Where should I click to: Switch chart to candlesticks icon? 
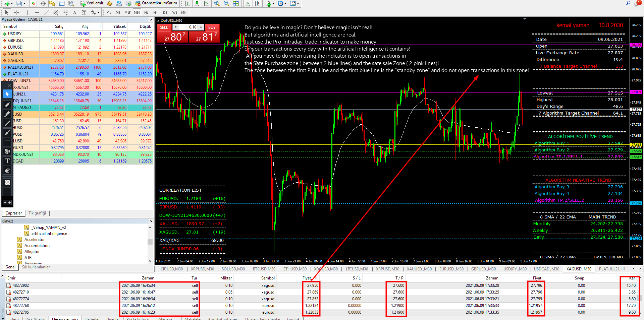point(197,3)
